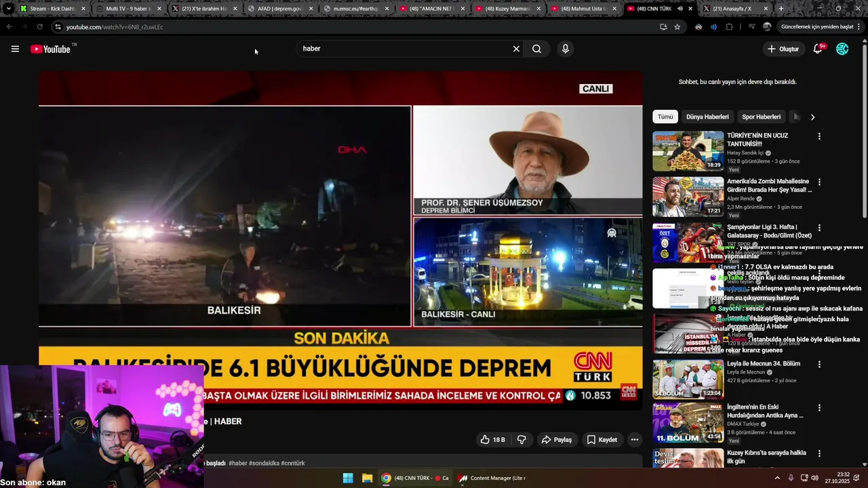Close the CNN TÜRK browser tab
Viewport: 868px width, 488px height.
pyautogui.click(x=690, y=8)
